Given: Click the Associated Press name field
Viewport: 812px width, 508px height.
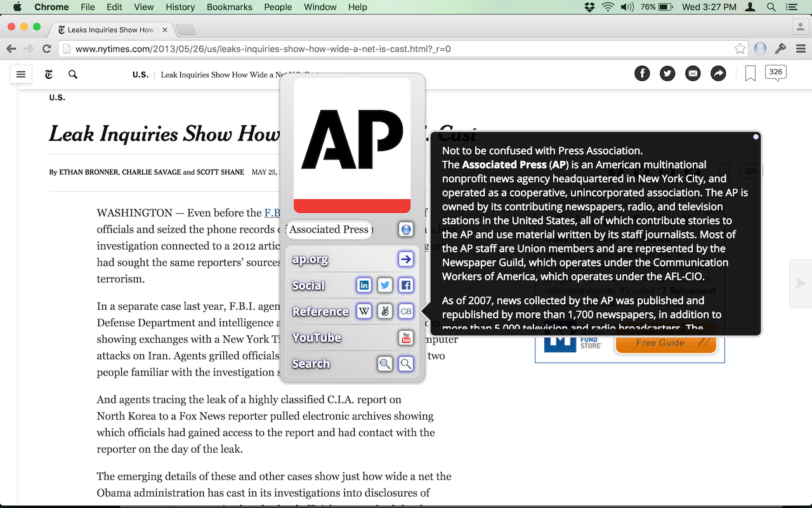Looking at the screenshot, I should tap(329, 229).
